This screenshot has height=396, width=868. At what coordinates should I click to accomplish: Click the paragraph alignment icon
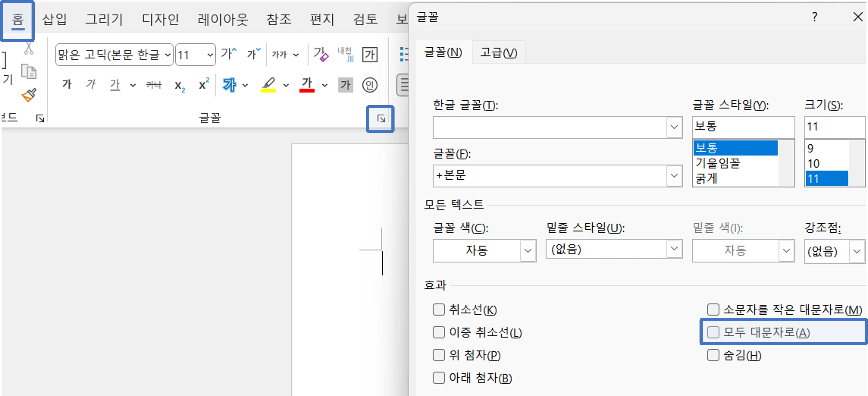pos(403,85)
